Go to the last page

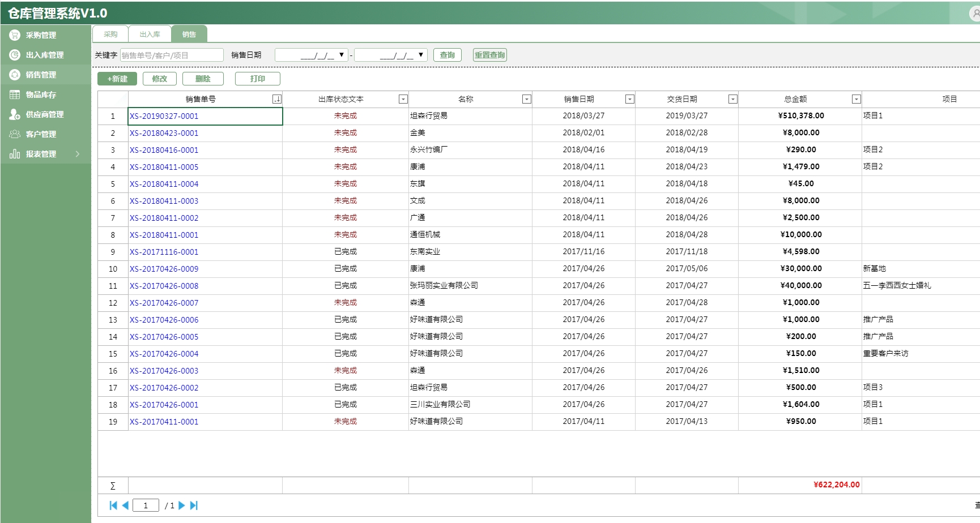194,505
